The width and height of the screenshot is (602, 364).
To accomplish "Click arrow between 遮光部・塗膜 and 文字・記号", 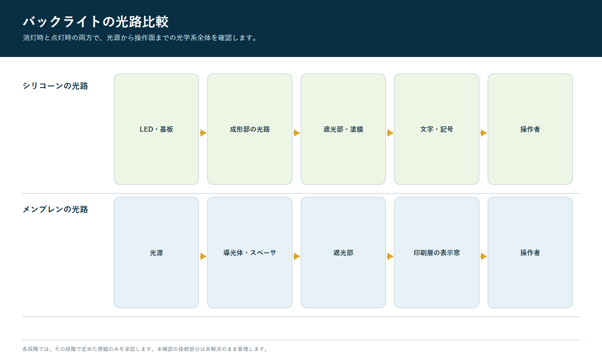I will pyautogui.click(x=390, y=133).
